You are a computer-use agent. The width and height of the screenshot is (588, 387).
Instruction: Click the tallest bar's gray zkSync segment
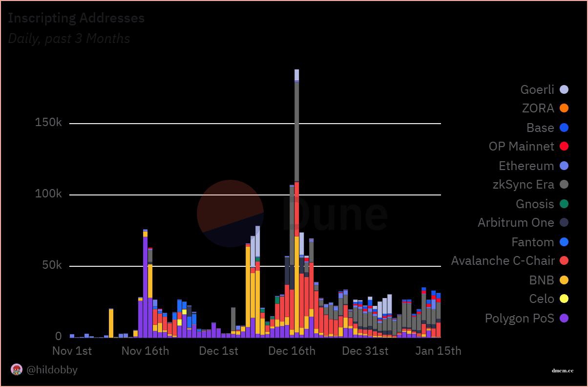[x=297, y=132]
